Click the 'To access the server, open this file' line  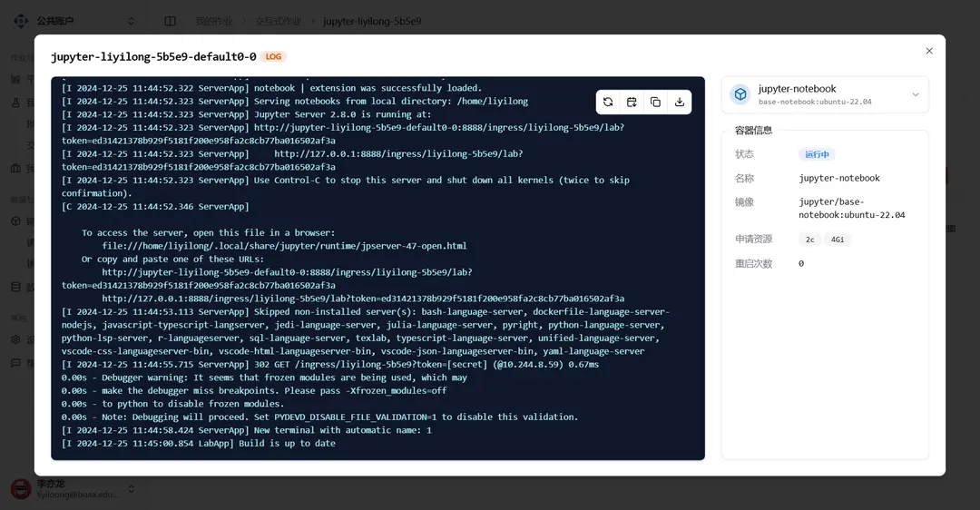pyautogui.click(x=208, y=232)
